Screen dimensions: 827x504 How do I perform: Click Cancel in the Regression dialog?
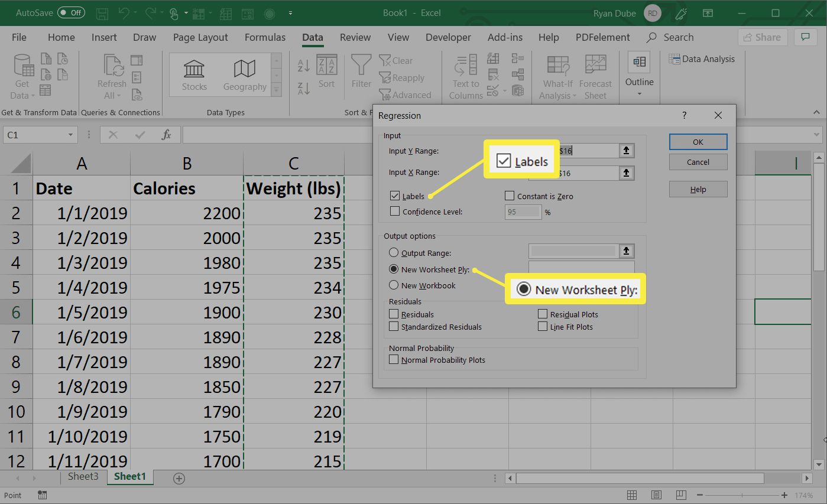point(698,162)
